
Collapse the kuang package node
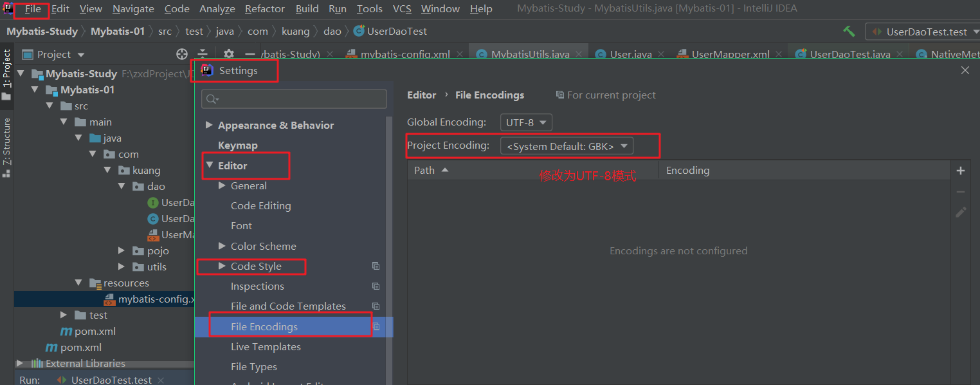coord(107,171)
